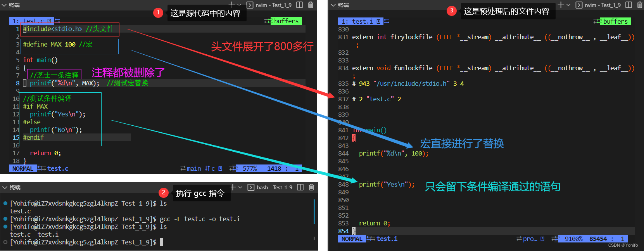Kill the test.c nvim terminal with trash icon
This screenshot has width=644, height=251.
311,5
